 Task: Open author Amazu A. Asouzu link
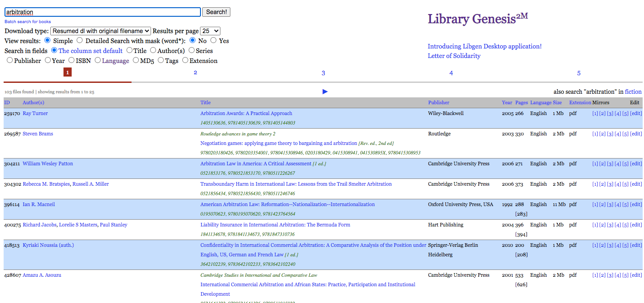click(x=42, y=275)
